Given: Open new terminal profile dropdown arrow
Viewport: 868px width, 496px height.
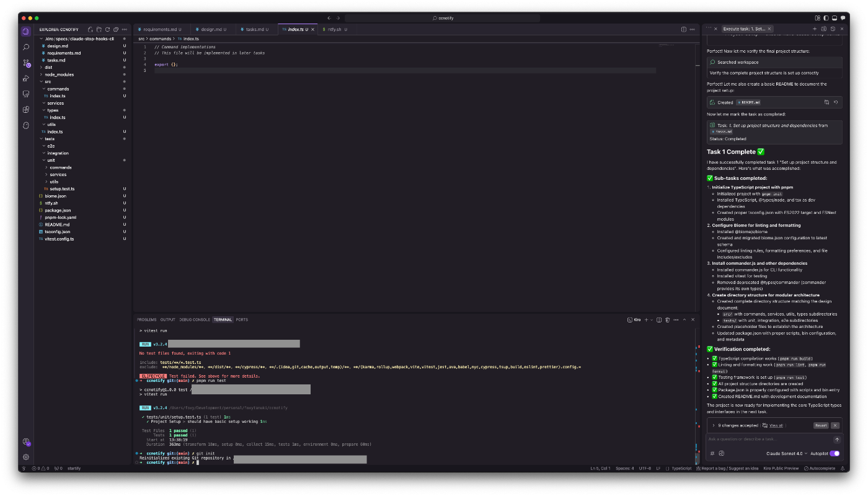Looking at the screenshot, I should pos(651,320).
